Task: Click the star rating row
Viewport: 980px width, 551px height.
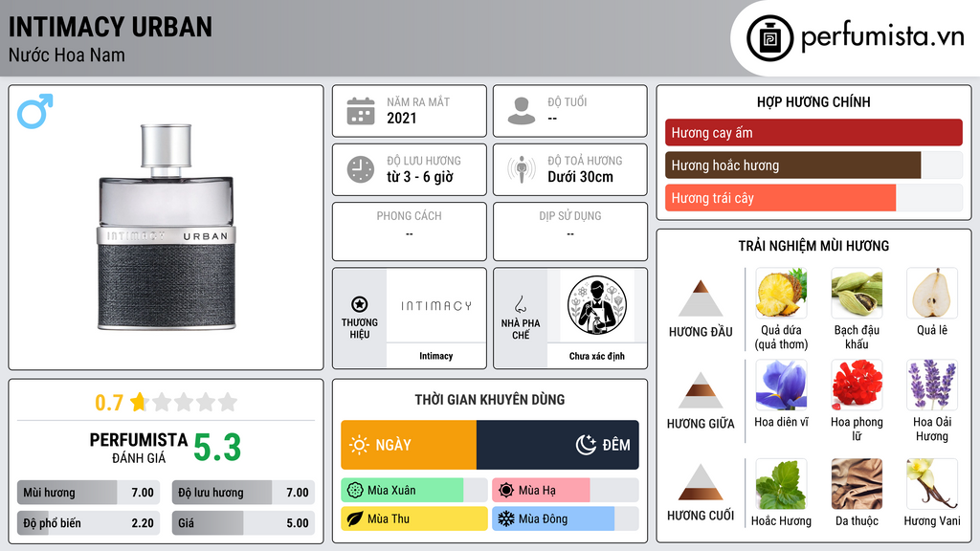Action: pos(167,402)
